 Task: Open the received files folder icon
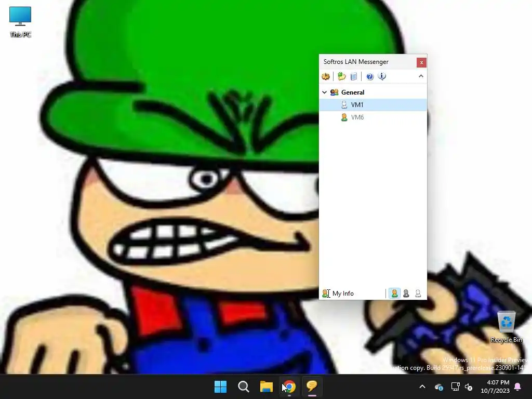point(342,76)
